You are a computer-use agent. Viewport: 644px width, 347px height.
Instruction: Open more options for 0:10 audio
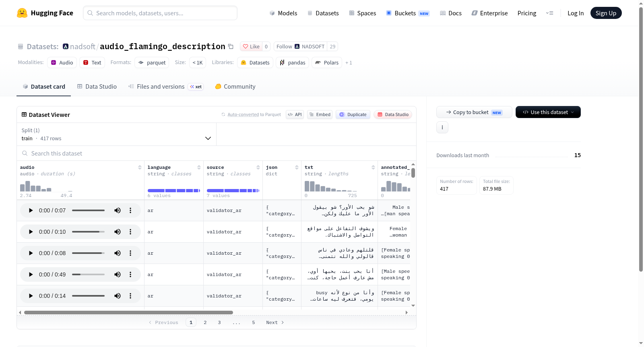[130, 232]
